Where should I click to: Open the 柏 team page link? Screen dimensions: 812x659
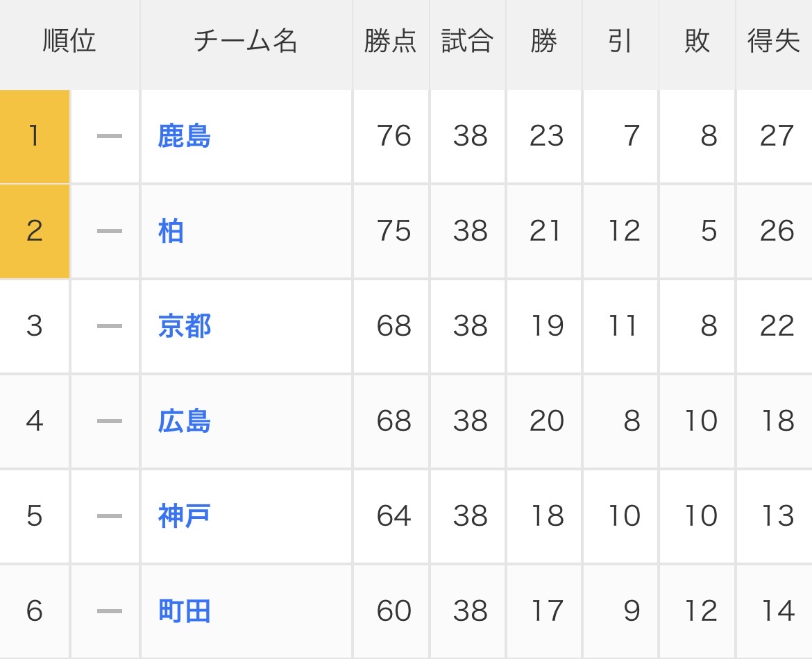pos(171,231)
